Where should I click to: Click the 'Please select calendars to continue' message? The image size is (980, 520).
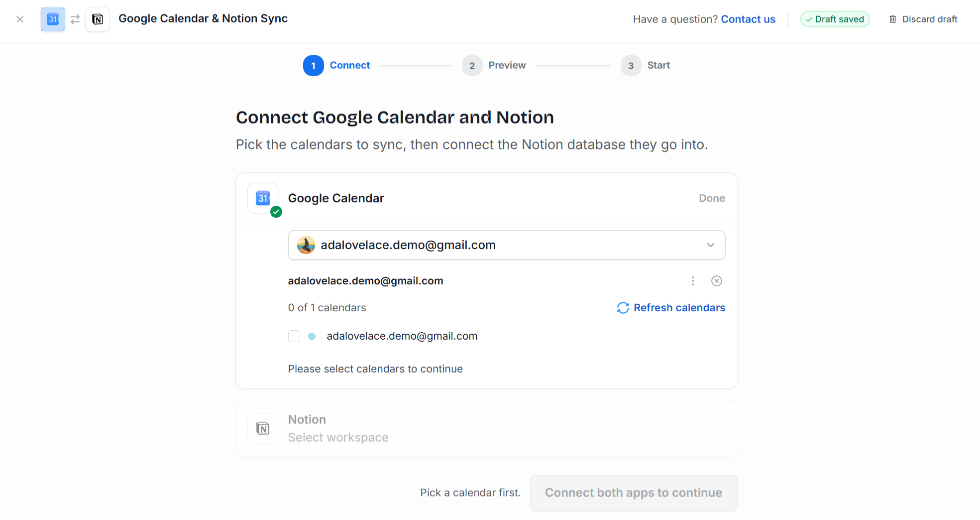(375, 369)
